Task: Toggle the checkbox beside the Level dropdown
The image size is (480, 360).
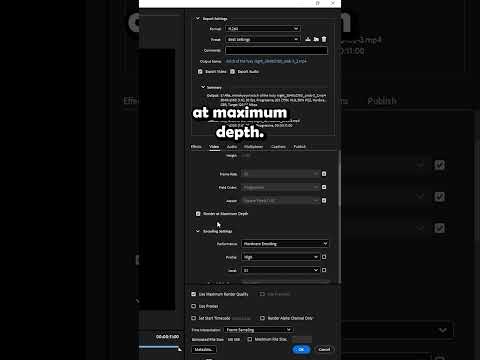Action: 324,270
